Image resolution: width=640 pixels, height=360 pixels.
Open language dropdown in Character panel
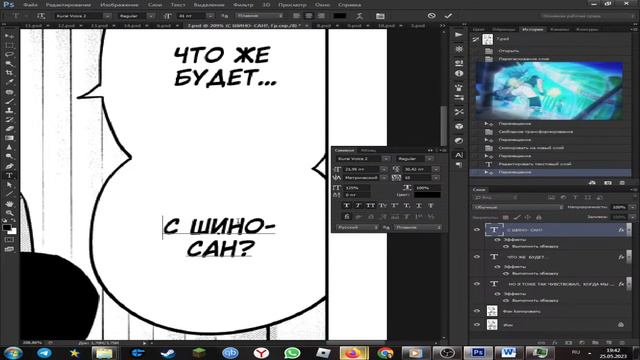pos(357,227)
